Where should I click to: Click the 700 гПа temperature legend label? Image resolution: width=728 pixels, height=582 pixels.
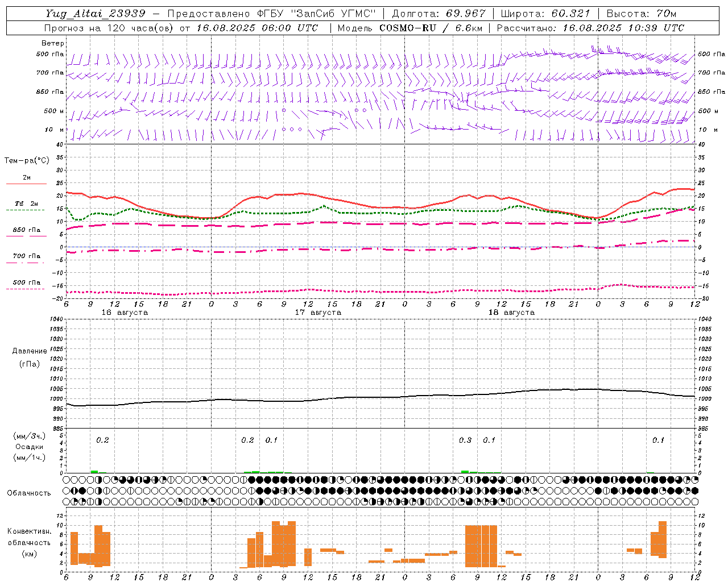(27, 256)
